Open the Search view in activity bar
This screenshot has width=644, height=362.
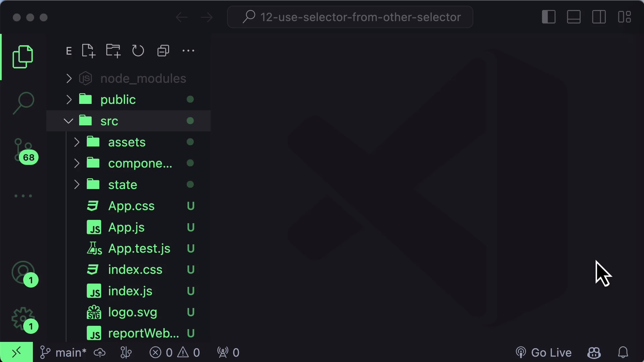pos(23,103)
